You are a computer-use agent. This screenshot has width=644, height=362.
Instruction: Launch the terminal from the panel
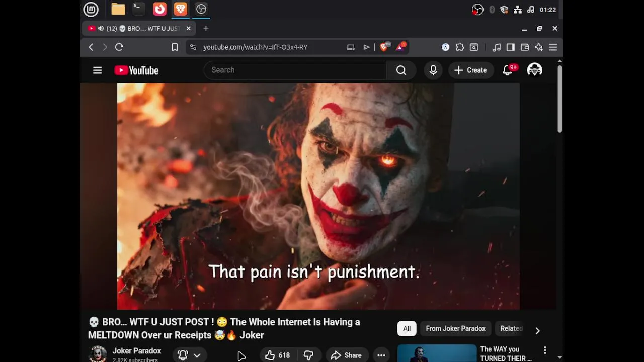pyautogui.click(x=138, y=9)
